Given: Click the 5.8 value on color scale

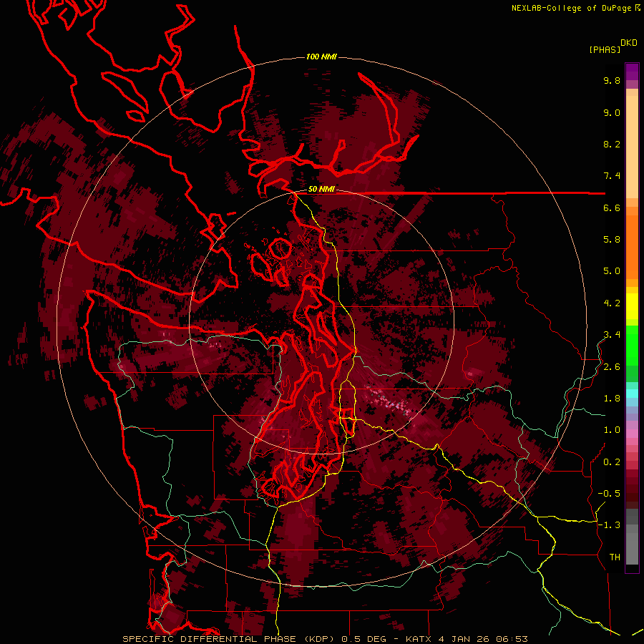Looking at the screenshot, I should tap(612, 240).
